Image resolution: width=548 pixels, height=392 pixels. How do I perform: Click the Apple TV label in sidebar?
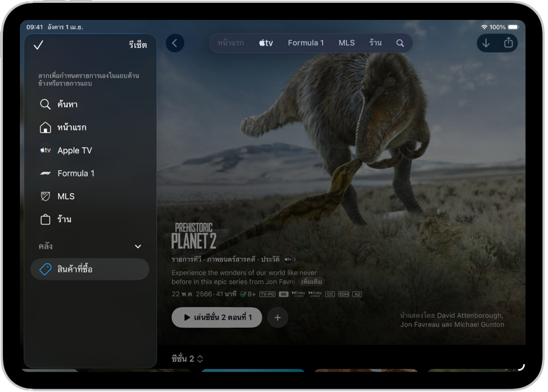tap(75, 151)
